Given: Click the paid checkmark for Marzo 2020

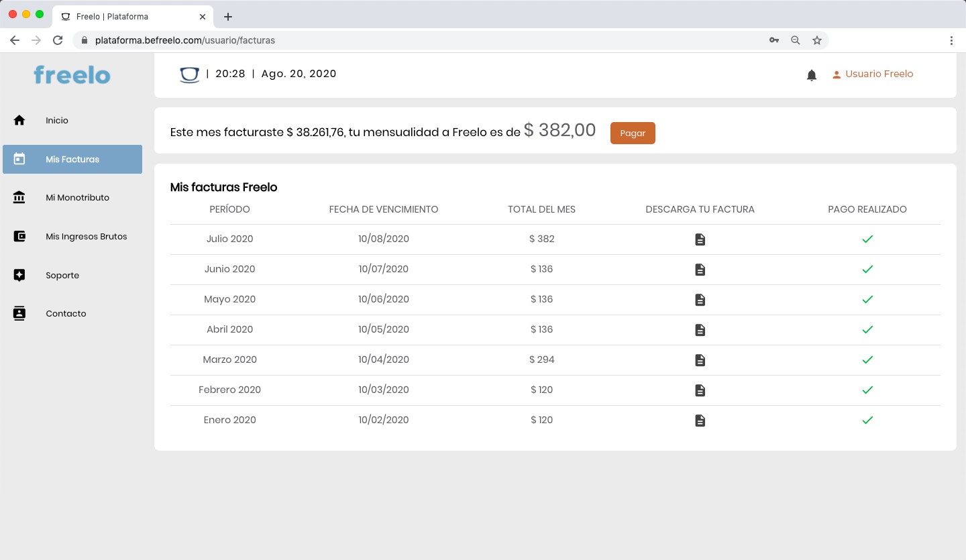Looking at the screenshot, I should [867, 359].
